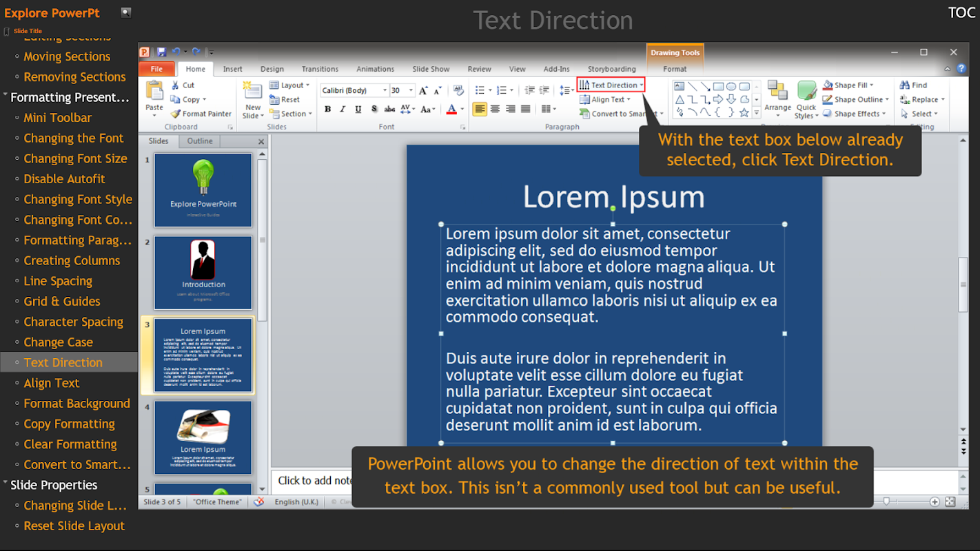Toggle Bold formatting
This screenshot has width=980, height=551.
click(328, 109)
